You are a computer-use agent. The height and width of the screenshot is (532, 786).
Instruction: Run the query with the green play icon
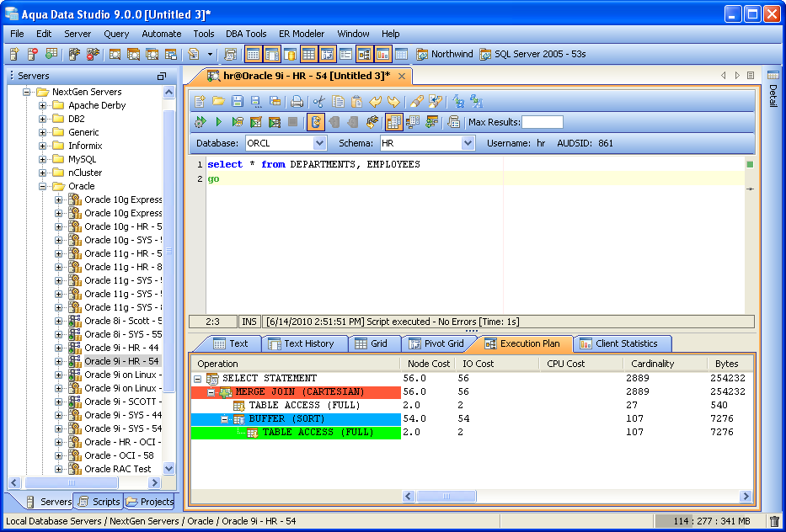pos(218,122)
